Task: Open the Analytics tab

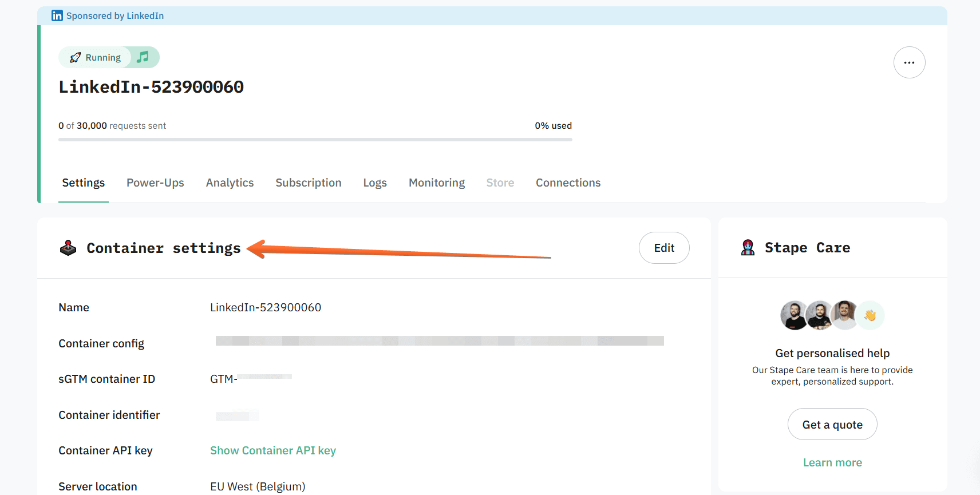Action: tap(230, 183)
